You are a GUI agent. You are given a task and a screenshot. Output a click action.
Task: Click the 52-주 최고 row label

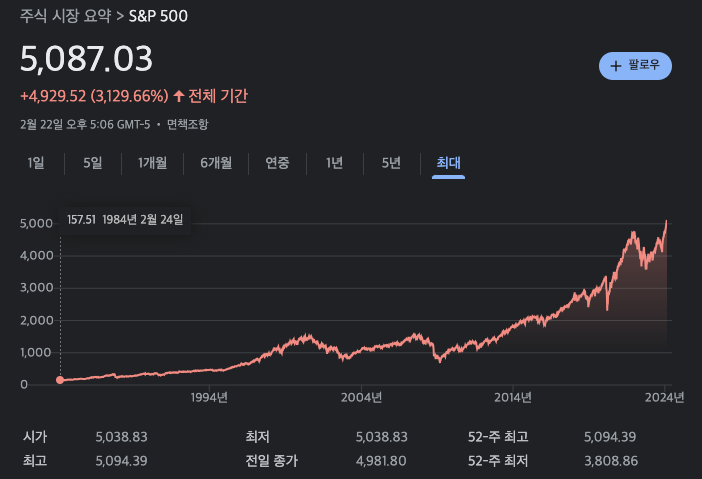tap(498, 437)
